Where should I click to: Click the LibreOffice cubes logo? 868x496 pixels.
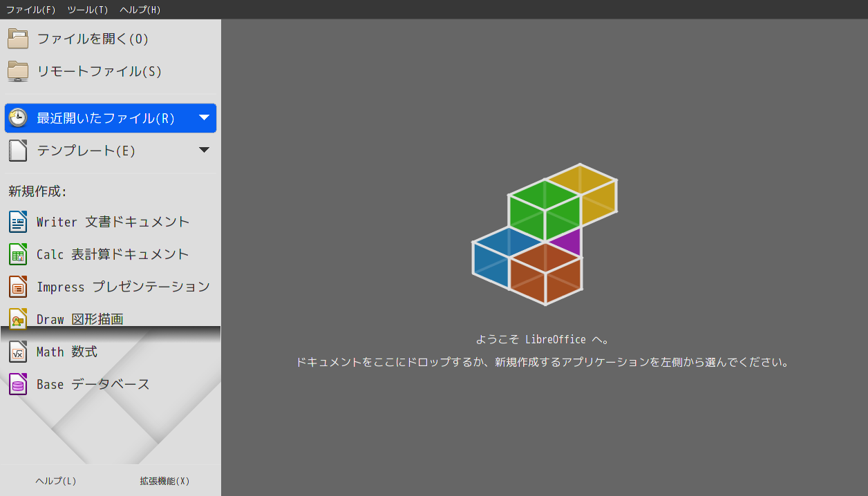point(545,234)
